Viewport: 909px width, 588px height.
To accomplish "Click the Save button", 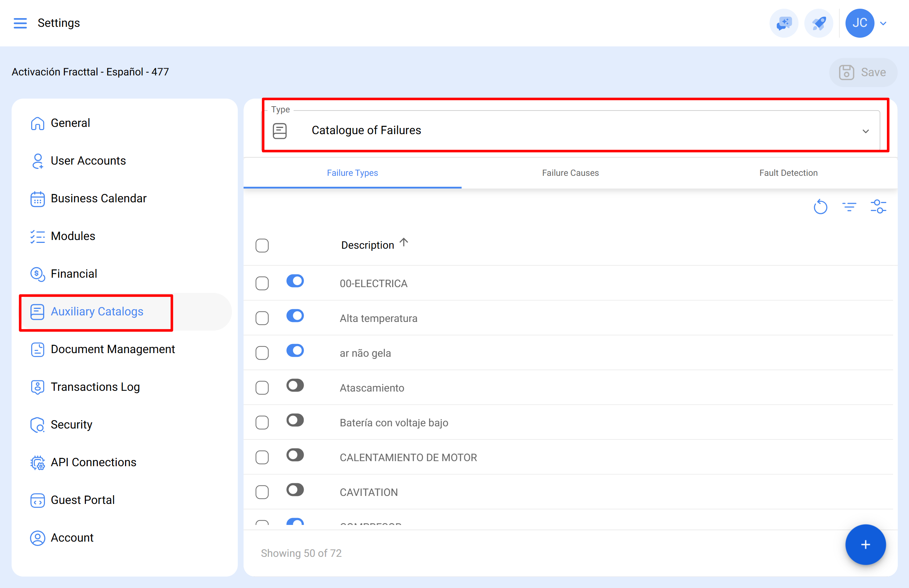I will tap(864, 72).
